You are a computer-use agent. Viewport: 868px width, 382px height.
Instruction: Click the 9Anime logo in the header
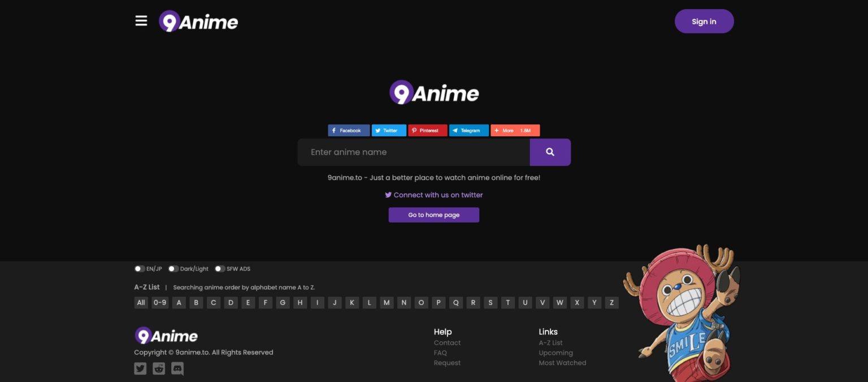[x=198, y=21]
